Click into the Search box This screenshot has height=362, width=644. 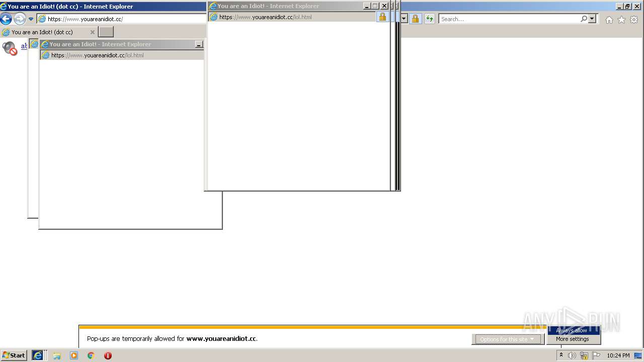pyautogui.click(x=509, y=19)
